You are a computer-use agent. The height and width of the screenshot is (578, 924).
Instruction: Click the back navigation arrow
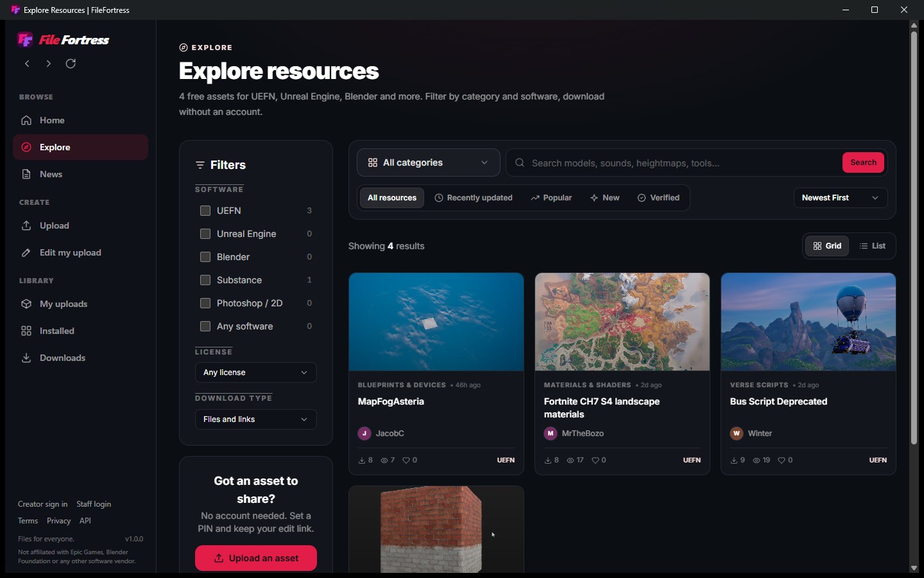coord(27,64)
